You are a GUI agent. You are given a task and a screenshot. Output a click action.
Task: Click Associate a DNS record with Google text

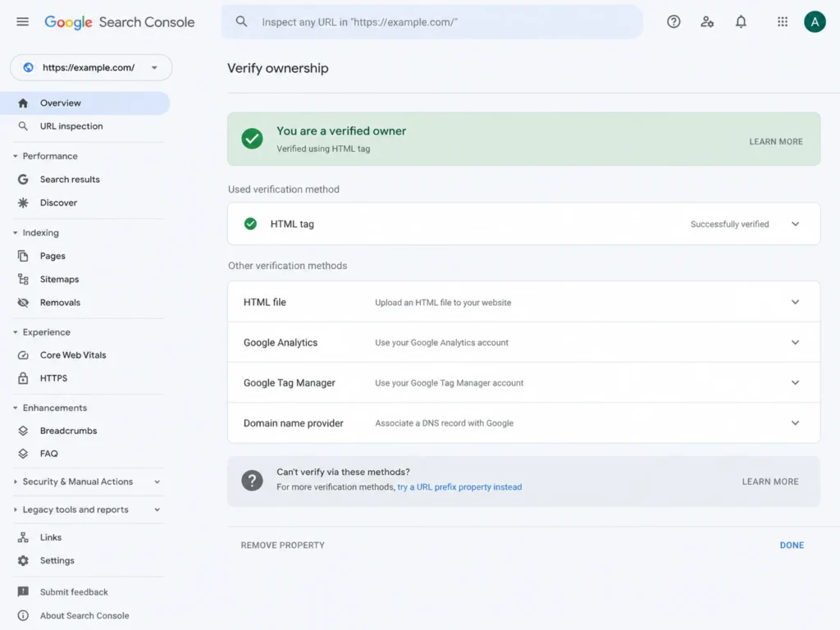[444, 423]
